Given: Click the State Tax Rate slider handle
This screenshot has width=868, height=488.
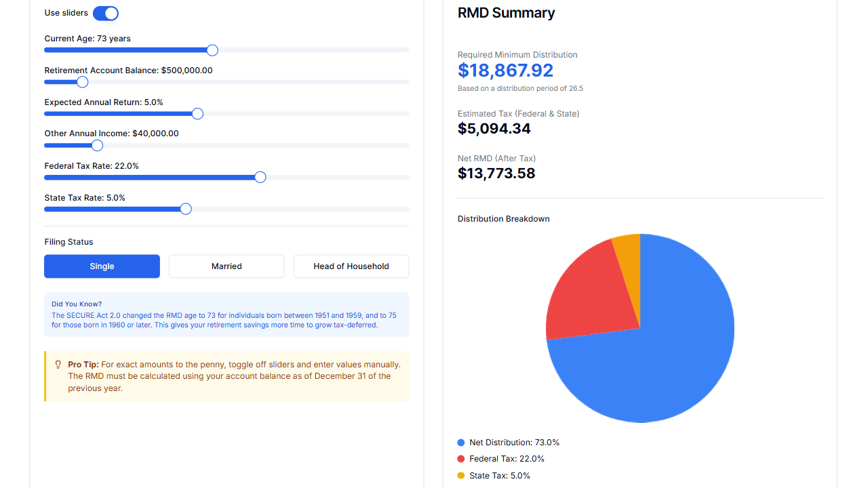Looking at the screenshot, I should tap(185, 209).
